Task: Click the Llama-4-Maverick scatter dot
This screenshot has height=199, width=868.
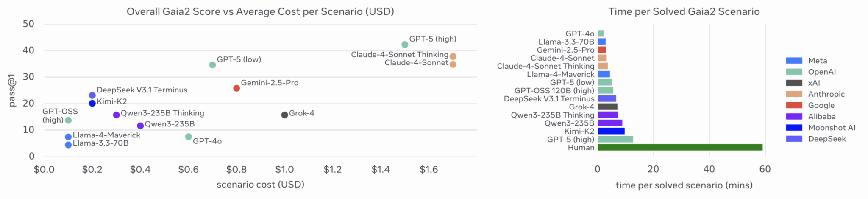Action: point(68,137)
